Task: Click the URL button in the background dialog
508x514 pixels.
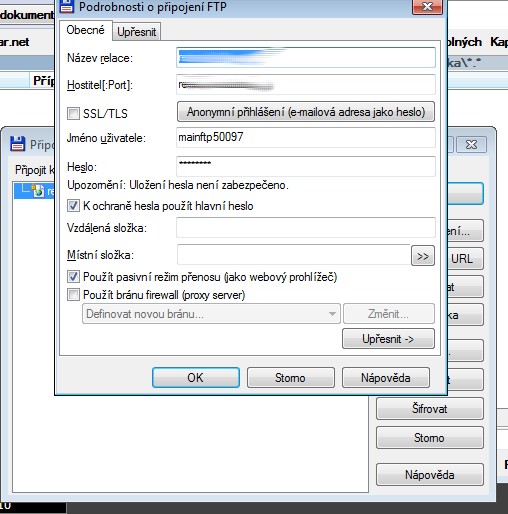Action: (x=465, y=259)
